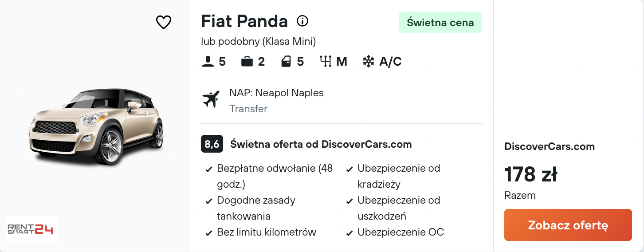This screenshot has width=644, height=252.
Task: Click the car door icon
Action: coord(286,61)
